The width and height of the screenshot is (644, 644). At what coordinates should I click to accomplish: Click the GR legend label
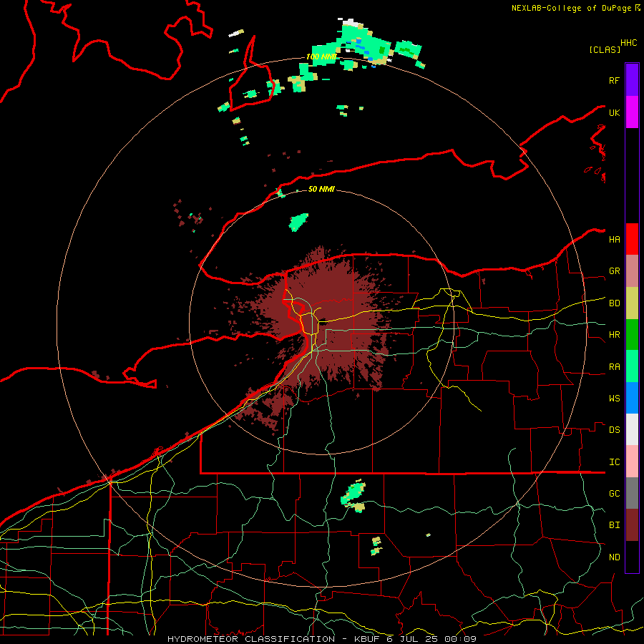point(614,271)
